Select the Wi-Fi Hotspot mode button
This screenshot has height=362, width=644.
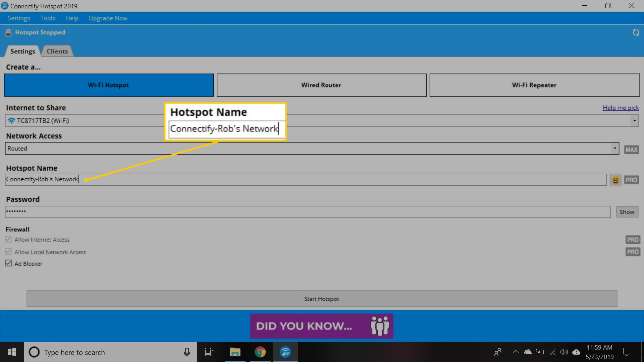pos(109,85)
